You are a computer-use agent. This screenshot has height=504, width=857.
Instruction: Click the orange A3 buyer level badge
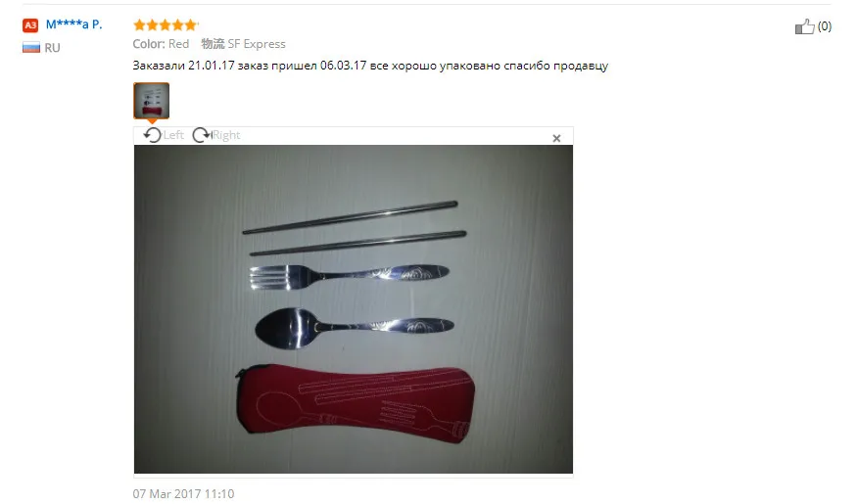(x=30, y=25)
